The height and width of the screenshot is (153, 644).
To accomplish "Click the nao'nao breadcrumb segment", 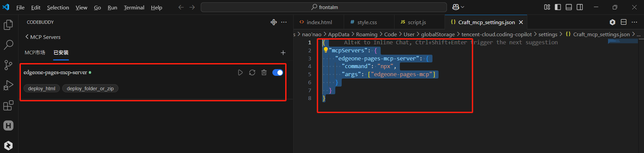I will (x=312, y=34).
